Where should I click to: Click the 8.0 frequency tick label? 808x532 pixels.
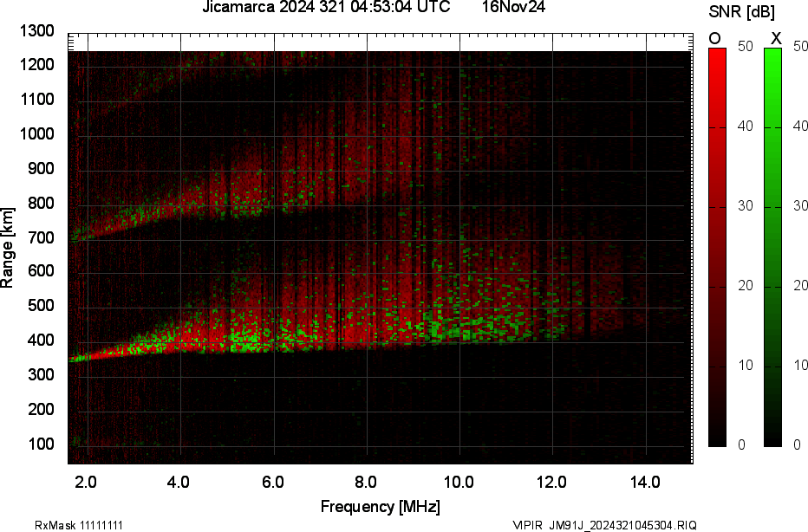click(x=365, y=483)
